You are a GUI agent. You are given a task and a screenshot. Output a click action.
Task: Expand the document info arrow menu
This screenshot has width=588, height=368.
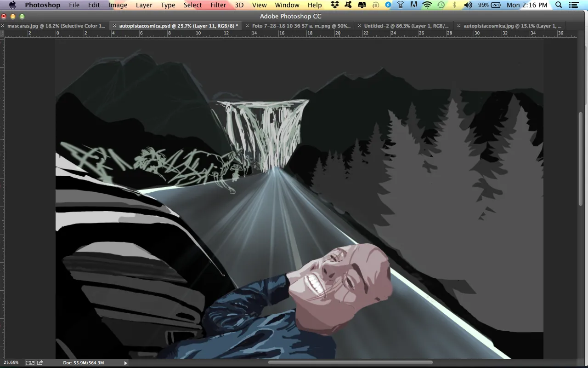(x=126, y=363)
